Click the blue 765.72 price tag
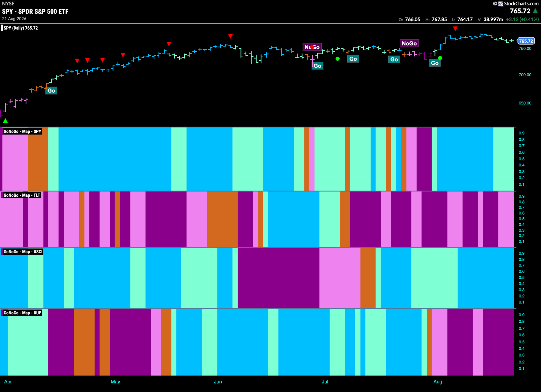This screenshot has width=541, height=392. click(x=526, y=41)
